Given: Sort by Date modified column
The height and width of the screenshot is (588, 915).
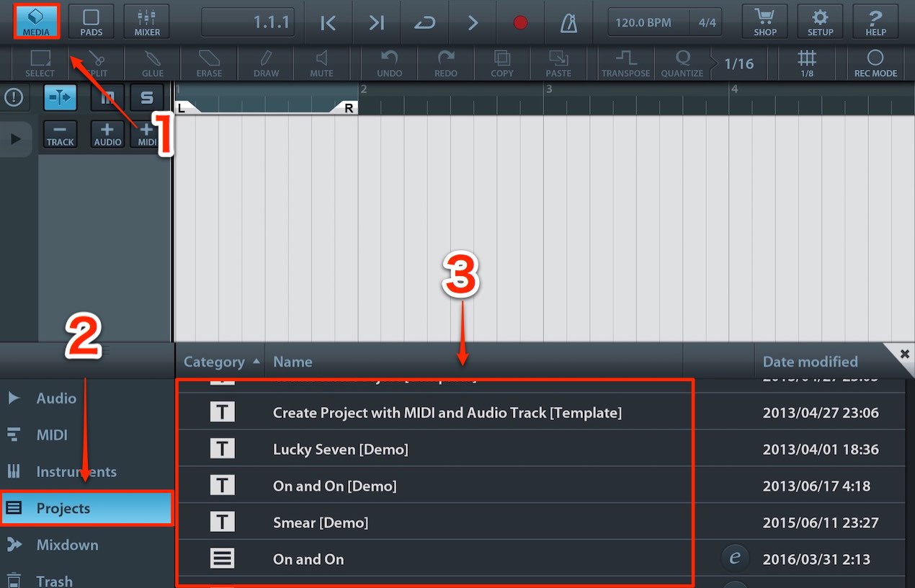Looking at the screenshot, I should (811, 362).
